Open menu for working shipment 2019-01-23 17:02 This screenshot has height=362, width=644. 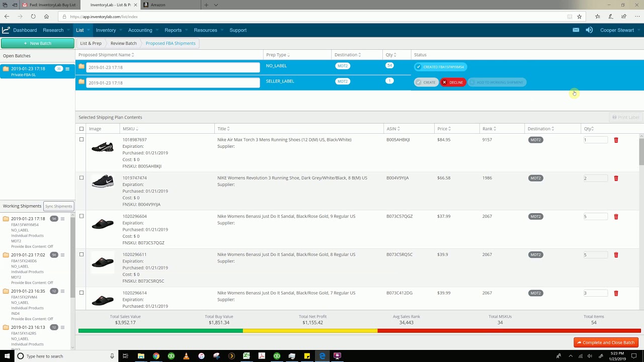tap(62, 255)
